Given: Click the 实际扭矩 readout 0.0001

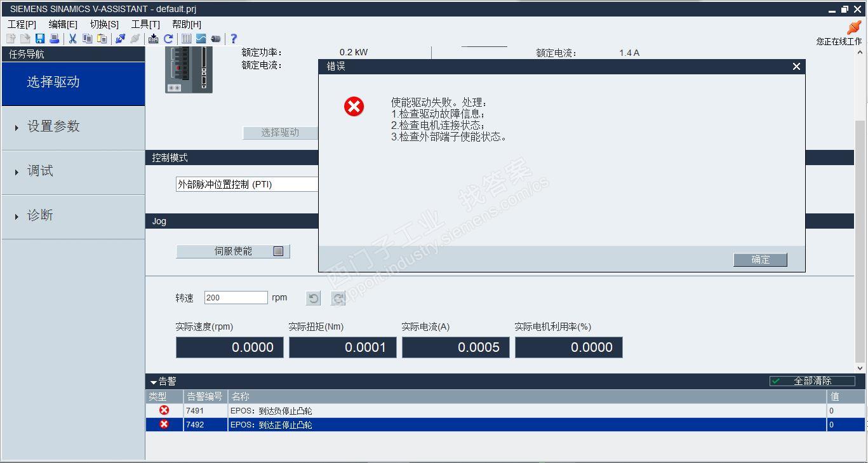Looking at the screenshot, I should tap(343, 347).
